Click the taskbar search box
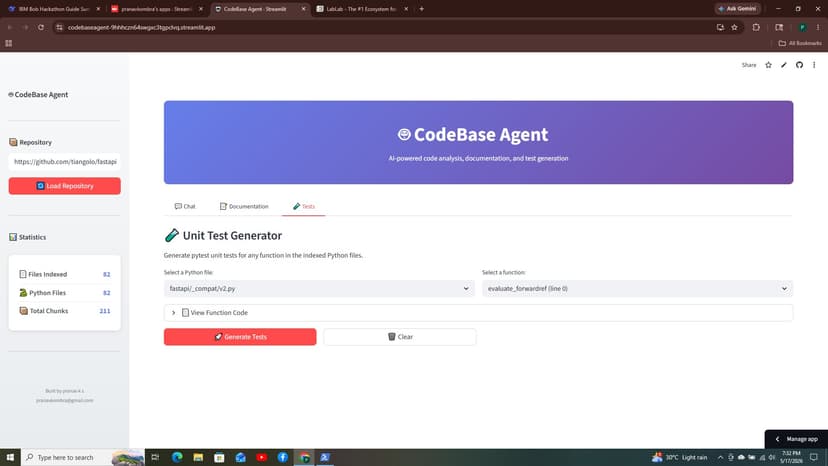 (82, 458)
